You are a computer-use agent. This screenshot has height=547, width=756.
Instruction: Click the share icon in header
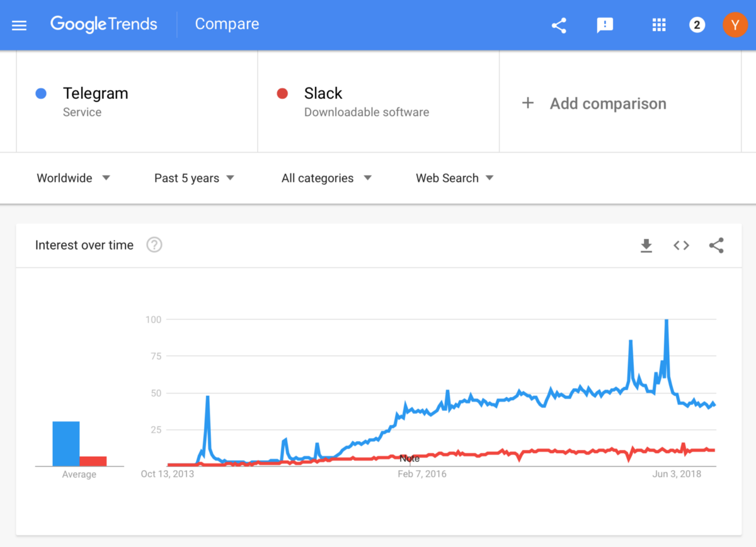point(559,25)
